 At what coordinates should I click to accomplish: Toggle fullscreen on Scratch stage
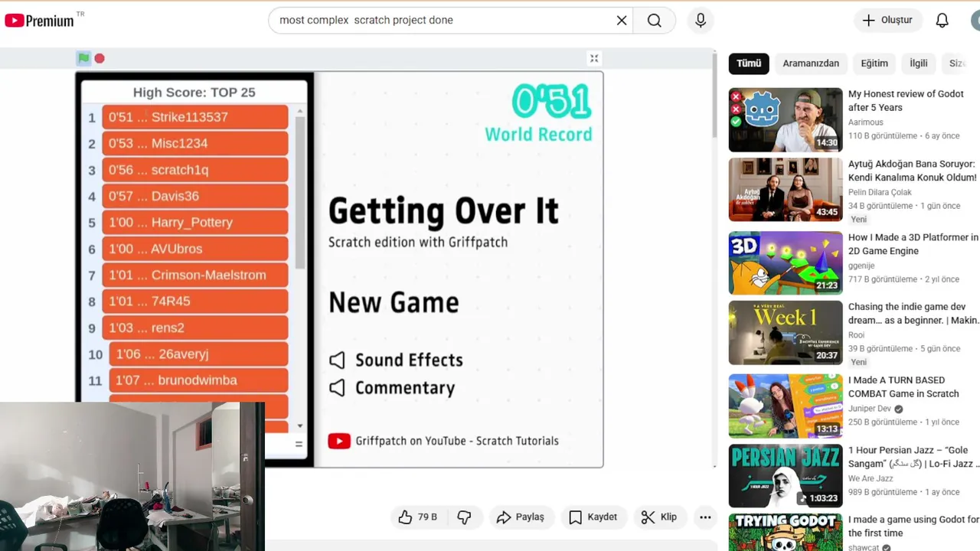[x=594, y=58]
